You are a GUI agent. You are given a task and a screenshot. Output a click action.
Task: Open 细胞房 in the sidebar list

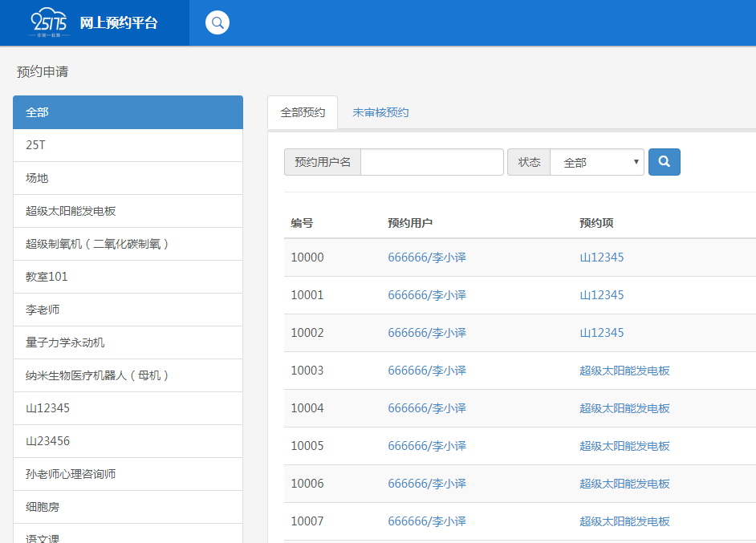(x=128, y=507)
